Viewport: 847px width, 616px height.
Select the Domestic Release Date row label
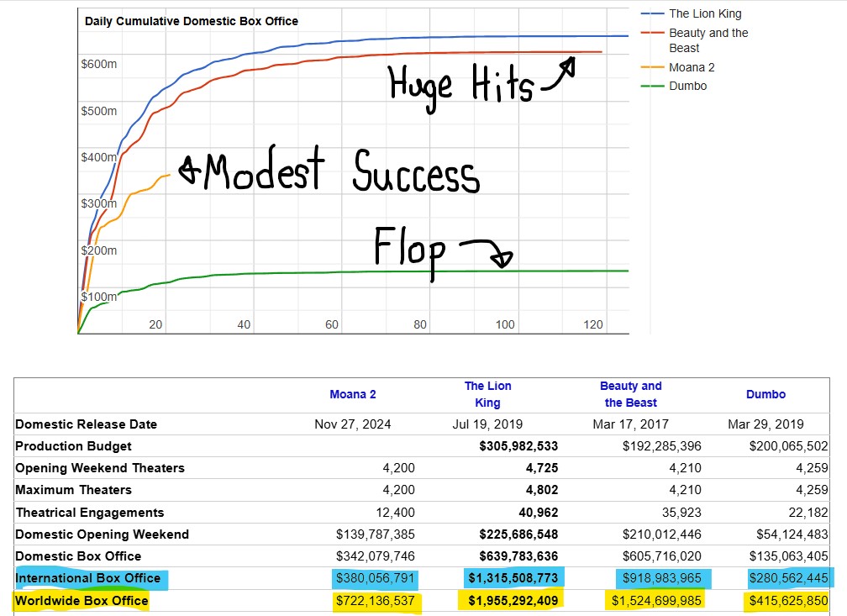click(86, 424)
